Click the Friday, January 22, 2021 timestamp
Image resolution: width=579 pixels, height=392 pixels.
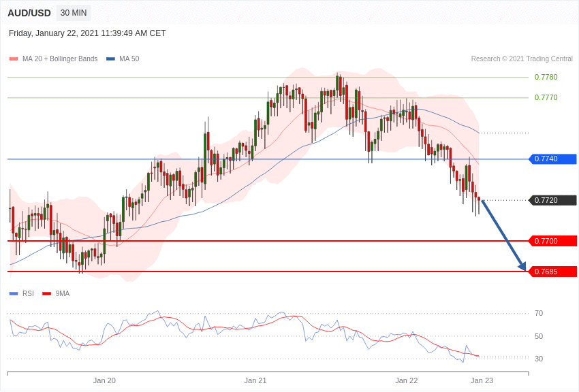click(87, 33)
